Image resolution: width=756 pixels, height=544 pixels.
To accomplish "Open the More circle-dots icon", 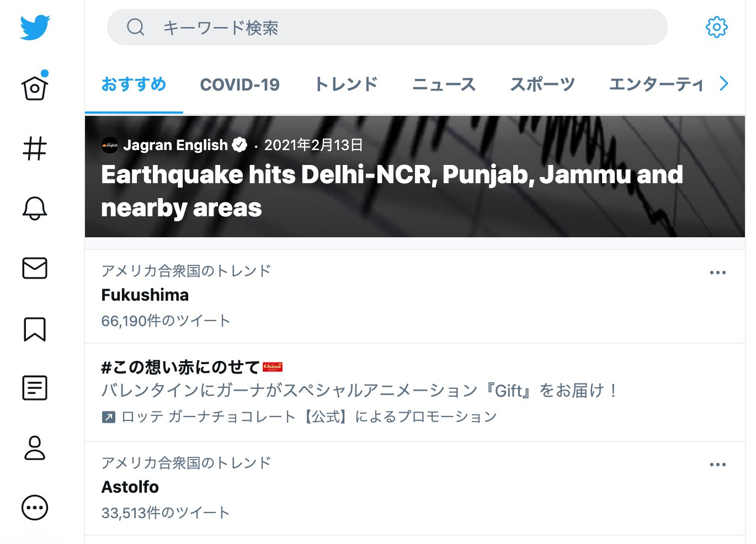I will tap(35, 508).
